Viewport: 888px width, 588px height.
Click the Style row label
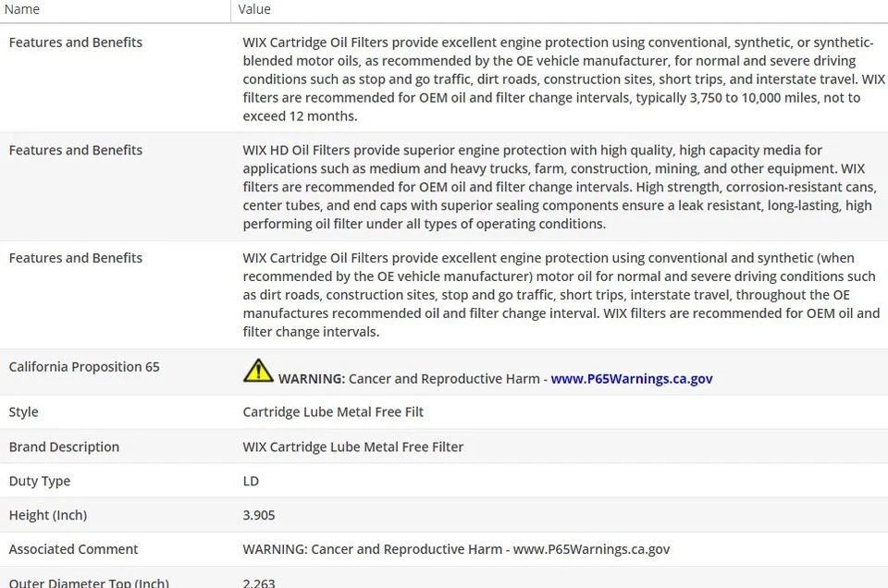[24, 412]
